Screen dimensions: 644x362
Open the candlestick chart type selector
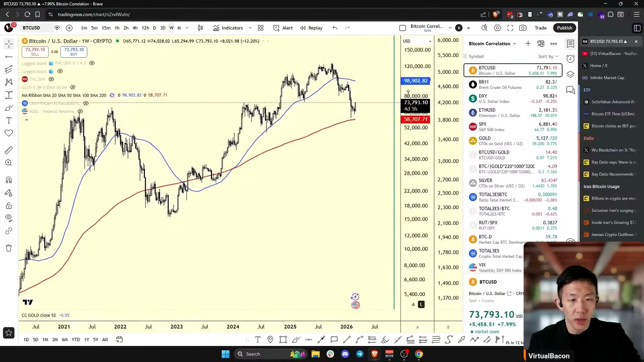[x=200, y=28]
